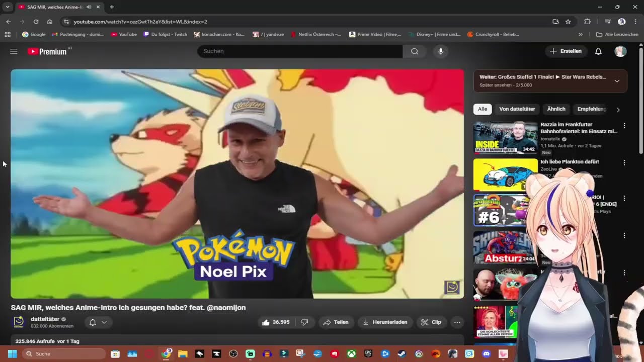
Task: Open options for Razzia im Frankfurter video
Action: coord(624,125)
